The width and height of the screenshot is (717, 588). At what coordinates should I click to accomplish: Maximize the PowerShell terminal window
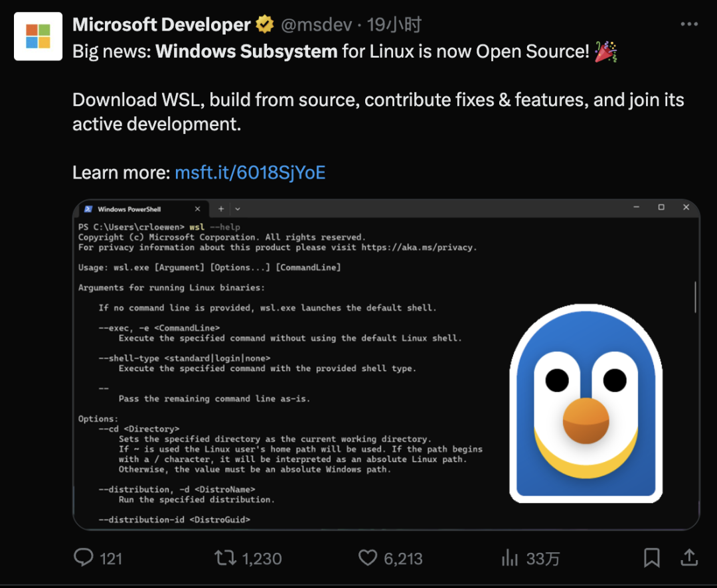(661, 208)
